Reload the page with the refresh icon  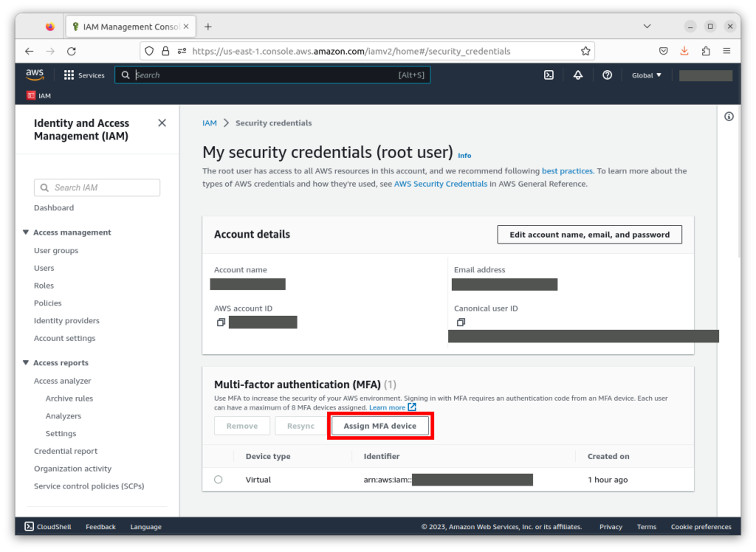[x=72, y=51]
